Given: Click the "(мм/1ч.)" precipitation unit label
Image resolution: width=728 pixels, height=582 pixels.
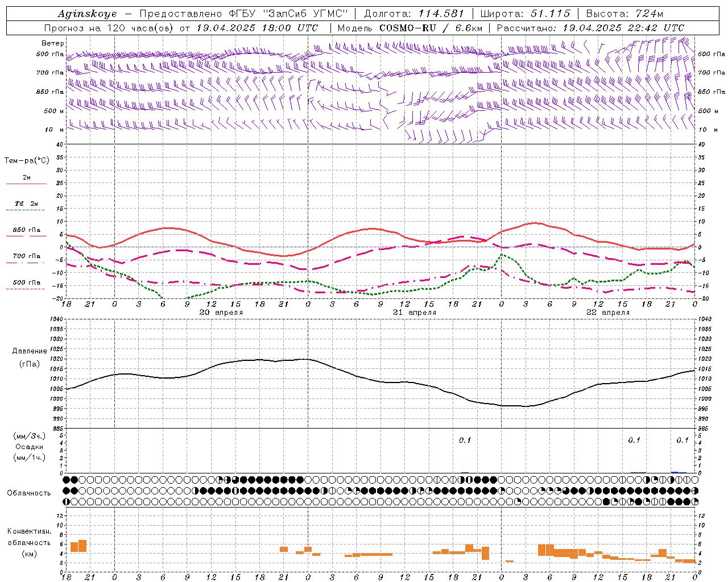Looking at the screenshot, I should [30, 458].
